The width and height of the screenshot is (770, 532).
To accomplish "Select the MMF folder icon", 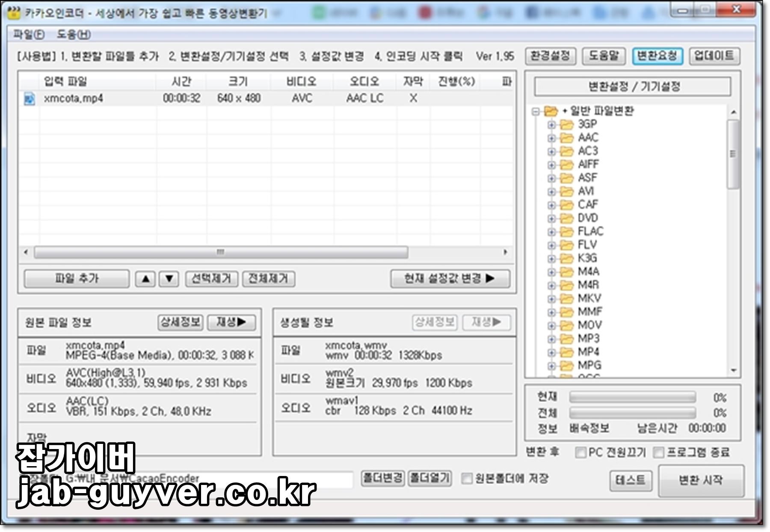I will (x=566, y=312).
